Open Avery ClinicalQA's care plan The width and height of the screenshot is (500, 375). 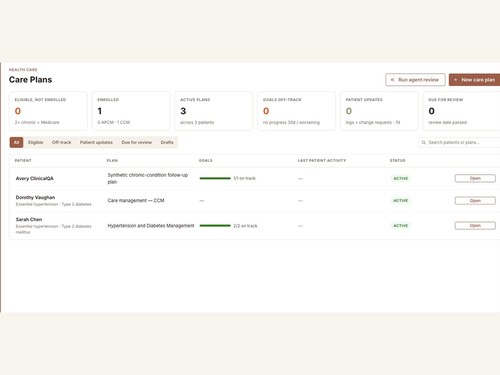(475, 179)
